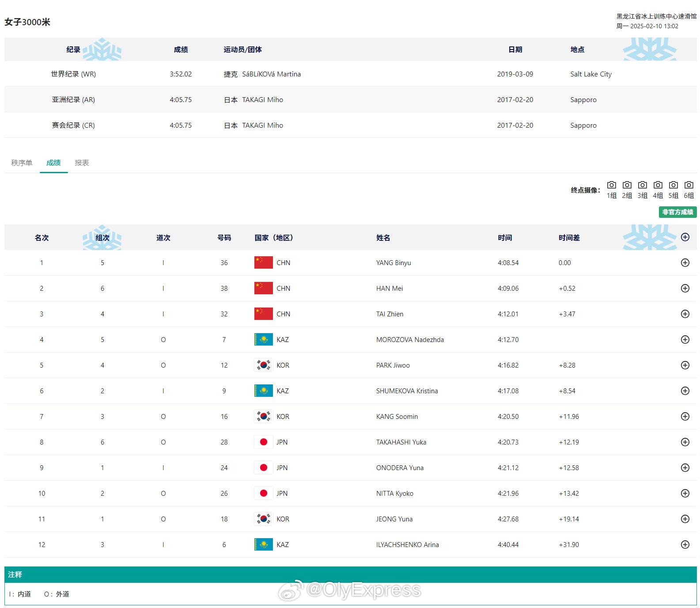
Task: Expand details for KANG Soomin row
Action: click(685, 416)
